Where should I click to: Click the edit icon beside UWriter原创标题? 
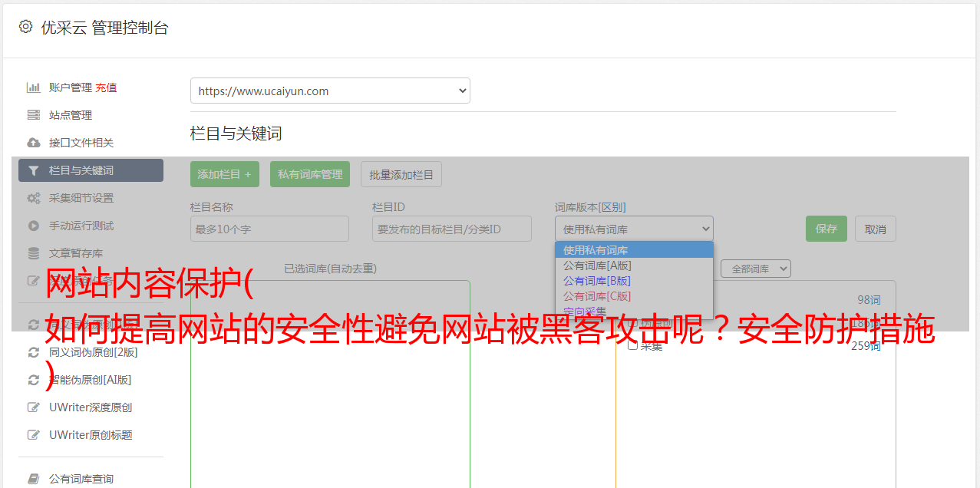(x=34, y=435)
